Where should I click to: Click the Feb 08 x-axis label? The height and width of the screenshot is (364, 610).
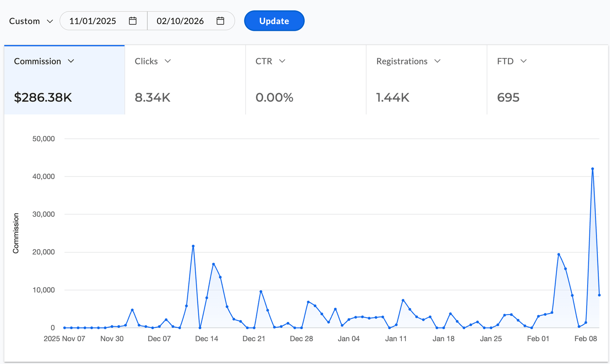[x=586, y=339]
